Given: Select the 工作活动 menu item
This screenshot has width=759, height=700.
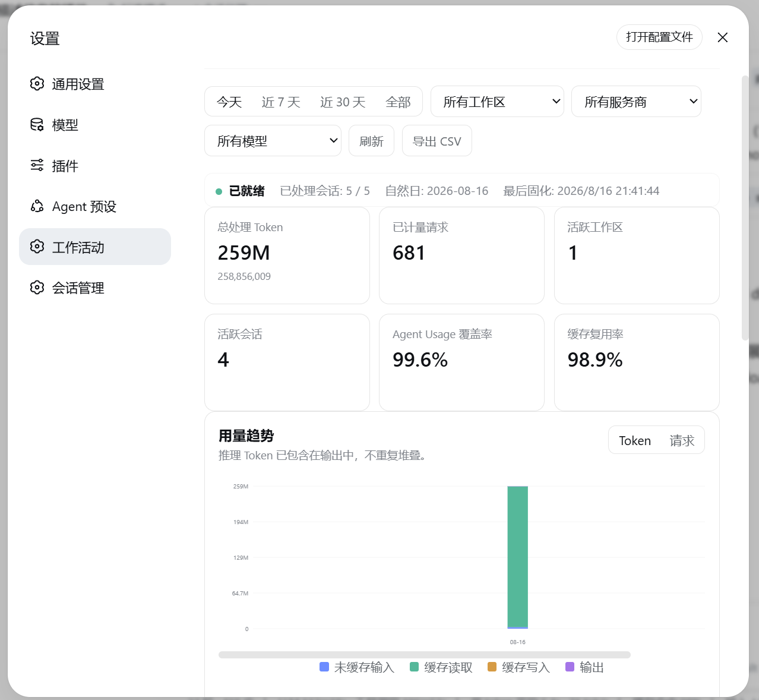Looking at the screenshot, I should (x=95, y=247).
